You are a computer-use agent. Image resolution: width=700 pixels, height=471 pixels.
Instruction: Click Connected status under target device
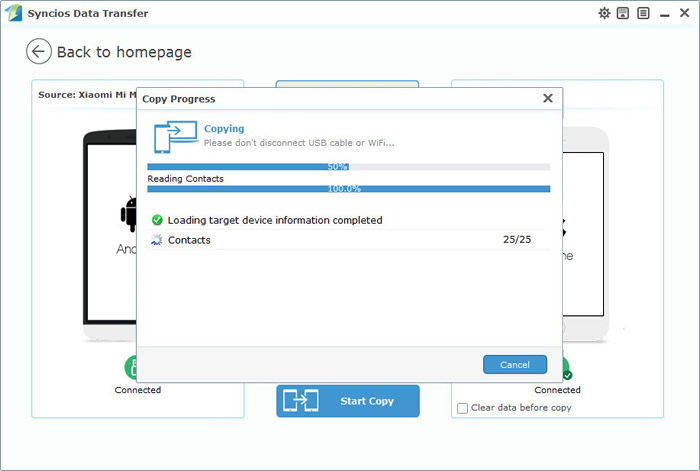coord(558,390)
